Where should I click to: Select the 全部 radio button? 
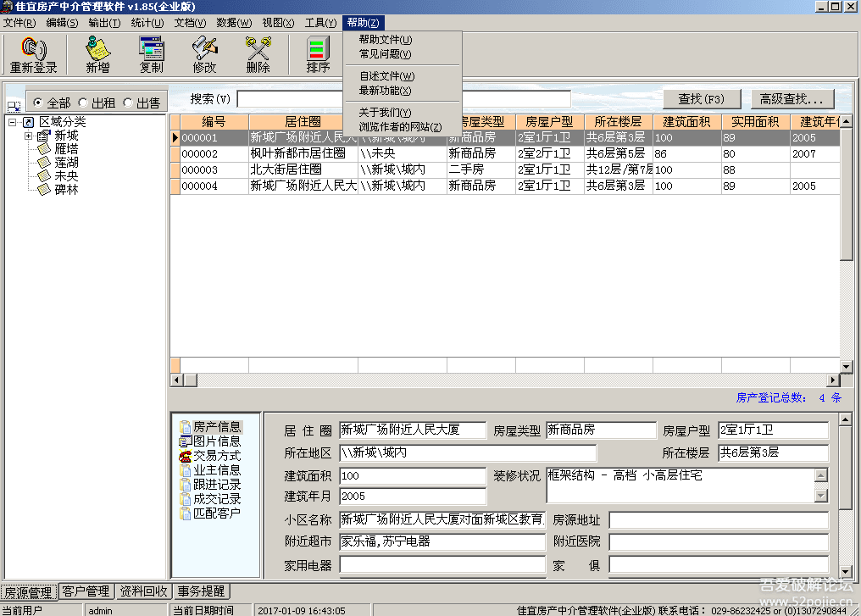click(37, 103)
